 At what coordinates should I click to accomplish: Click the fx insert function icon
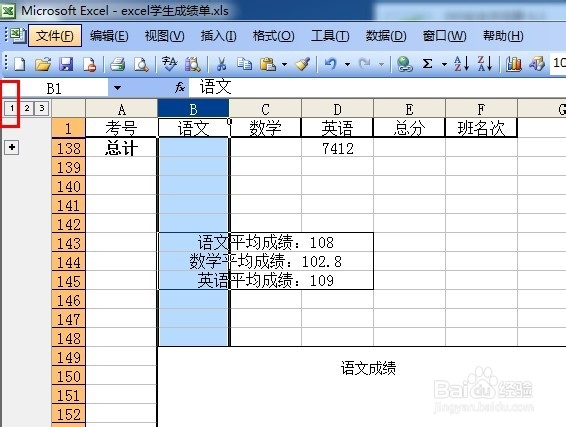click(180, 87)
